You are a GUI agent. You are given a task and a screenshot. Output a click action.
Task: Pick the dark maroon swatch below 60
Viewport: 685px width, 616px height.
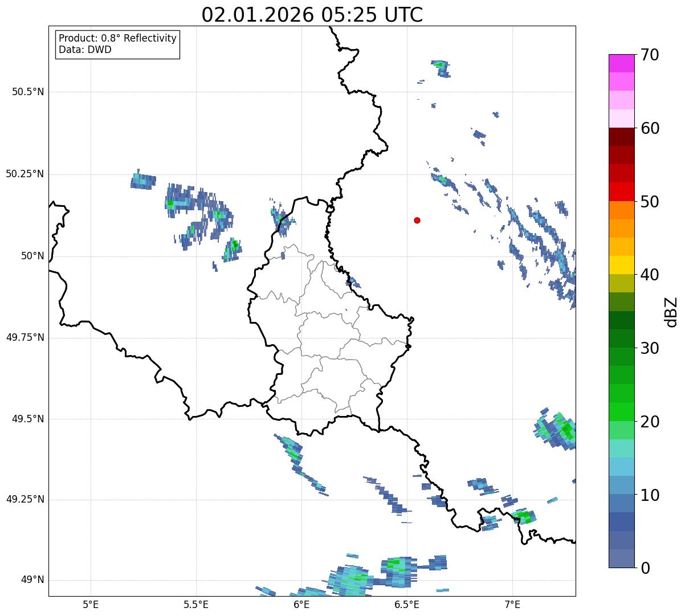[x=622, y=137]
